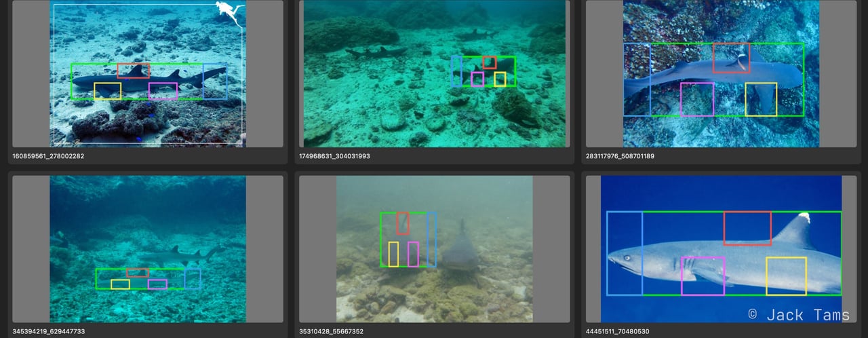Screen dimensions: 868x338
Task: Open the thumbnail labeled 35310428_55667352
Action: tap(435, 249)
